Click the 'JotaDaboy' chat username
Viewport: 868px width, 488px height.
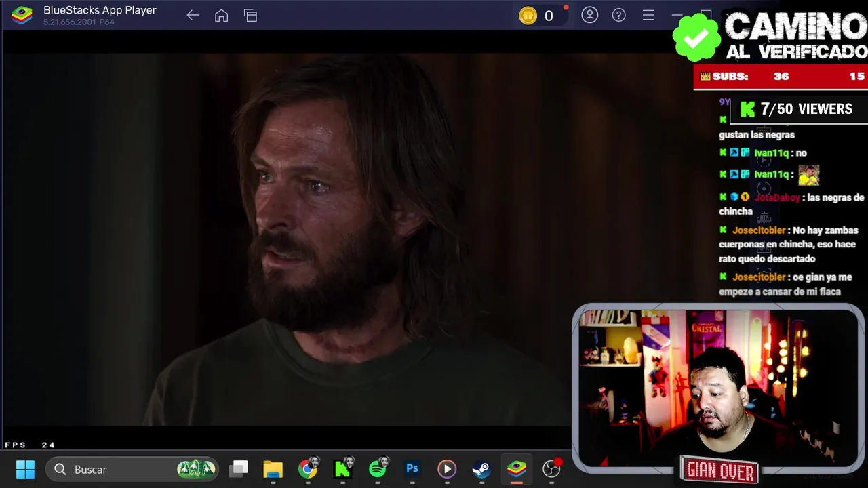click(777, 198)
